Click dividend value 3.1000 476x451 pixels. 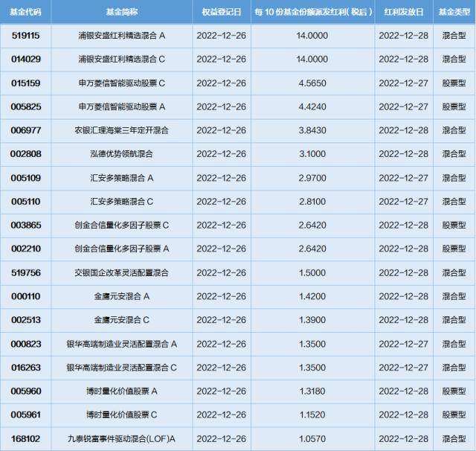[x=312, y=153]
